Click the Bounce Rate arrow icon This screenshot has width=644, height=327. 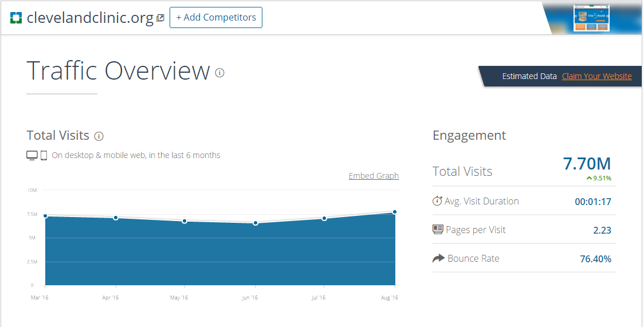439,258
